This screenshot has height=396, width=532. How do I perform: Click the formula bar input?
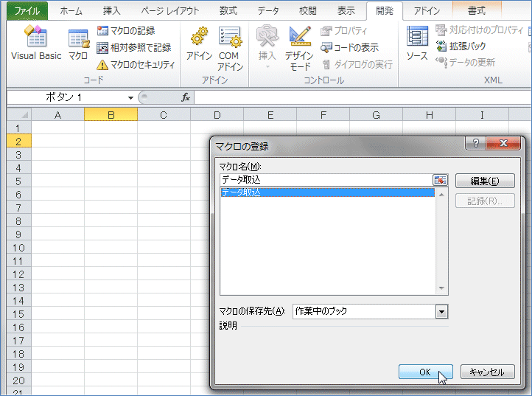363,98
